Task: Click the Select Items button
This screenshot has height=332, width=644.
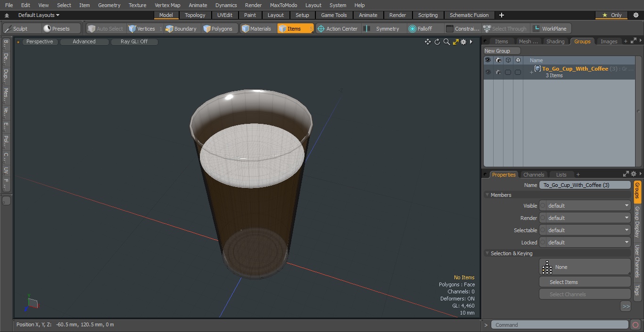Action: click(x=585, y=282)
